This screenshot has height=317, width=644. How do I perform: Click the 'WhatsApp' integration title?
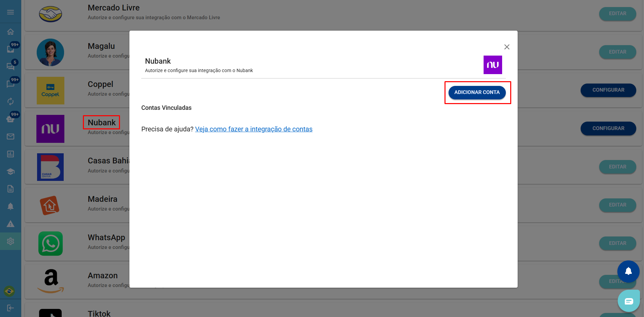point(106,237)
